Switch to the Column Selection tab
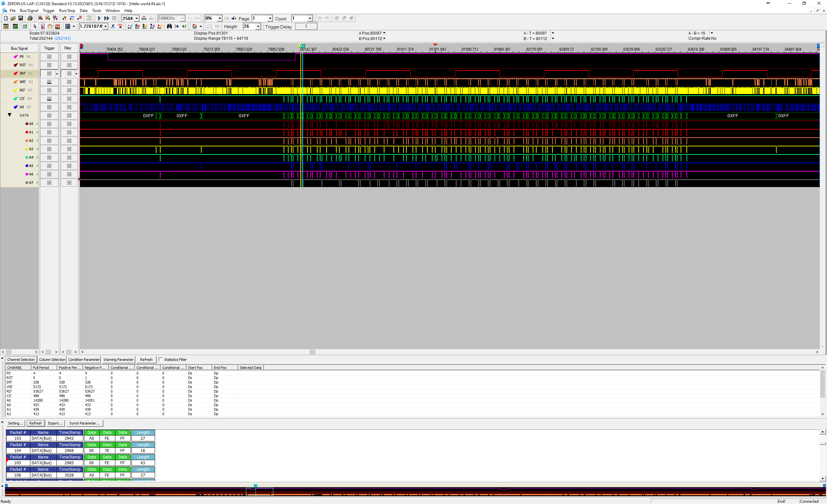This screenshot has width=827, height=504. [x=52, y=359]
